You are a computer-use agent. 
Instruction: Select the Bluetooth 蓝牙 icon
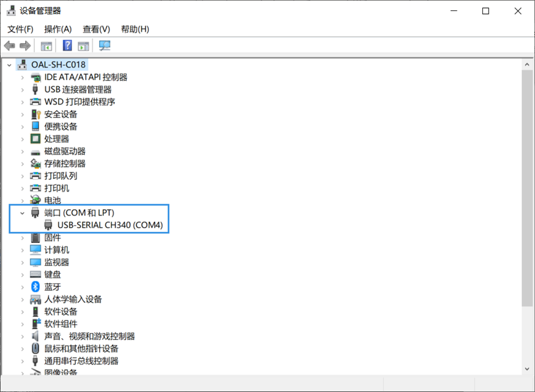tap(35, 287)
